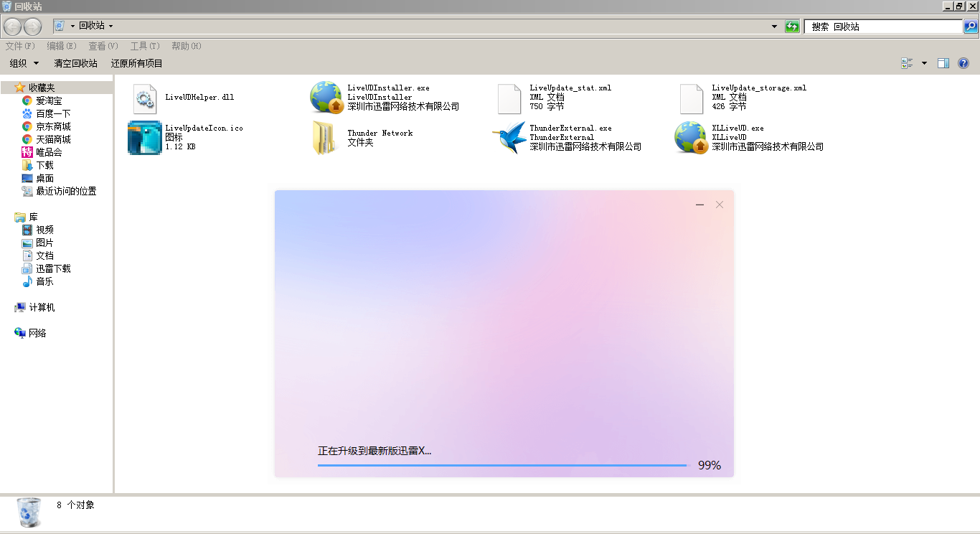Click the 99% progress value

tap(710, 465)
